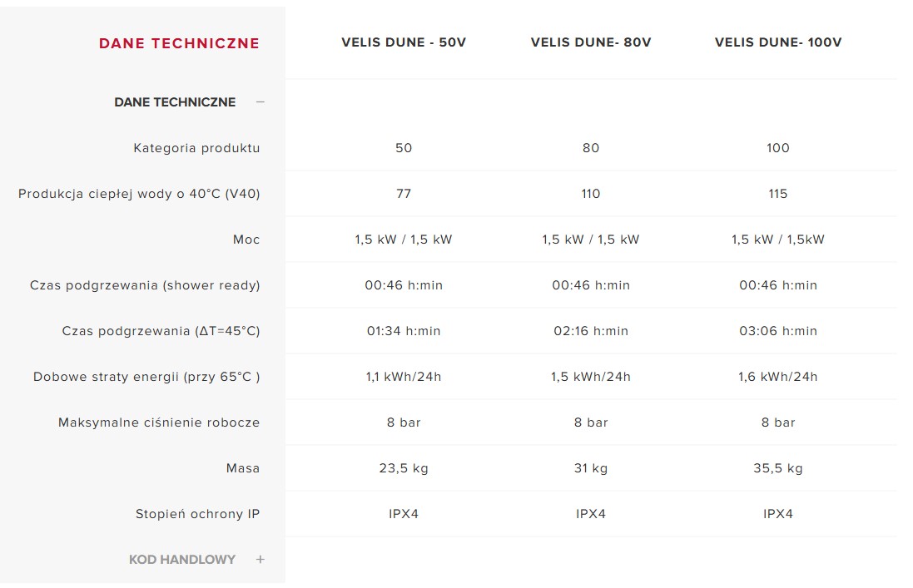Select the VELIS DUNE - 50V column header

(404, 42)
